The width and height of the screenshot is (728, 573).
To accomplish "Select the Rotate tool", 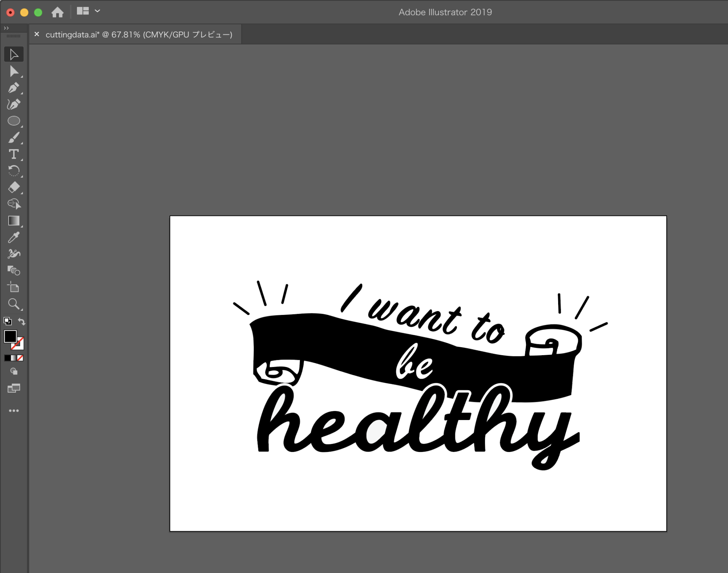I will (x=14, y=171).
